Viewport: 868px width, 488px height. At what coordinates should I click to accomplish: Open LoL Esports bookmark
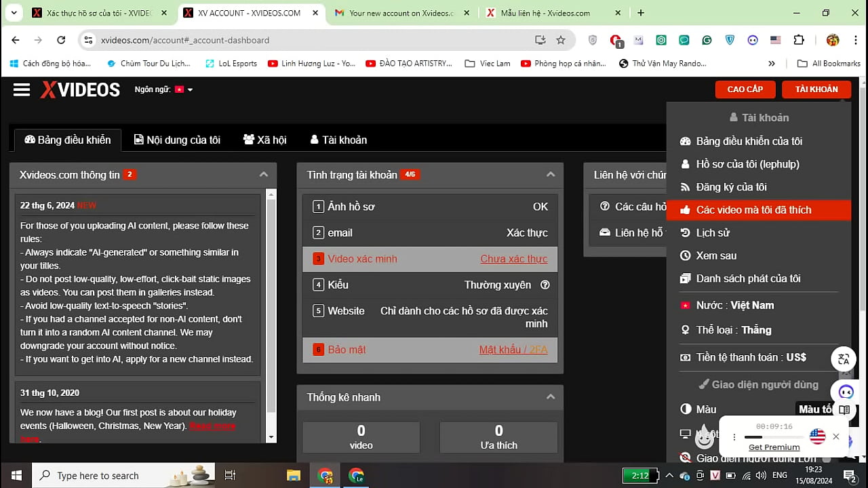click(231, 63)
